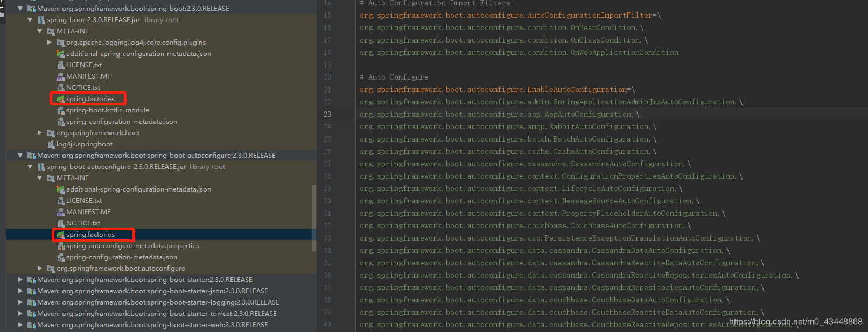The width and height of the screenshot is (868, 332).
Task: Click org.springframework.boot package folder icon
Action: (51, 133)
